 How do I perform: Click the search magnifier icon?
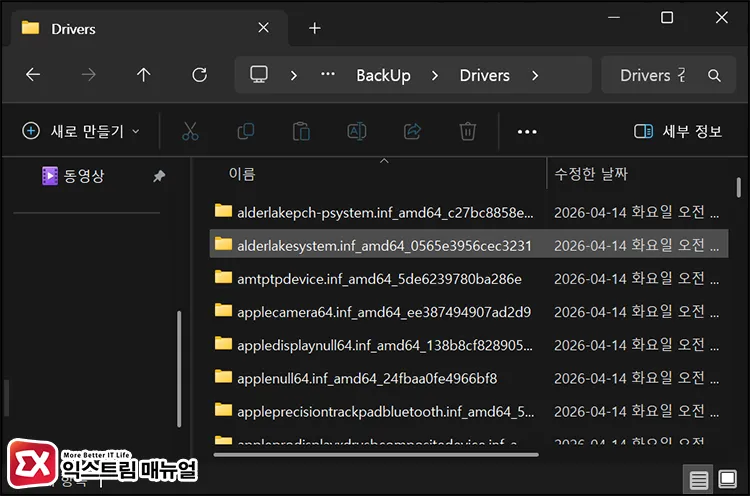[x=714, y=76]
